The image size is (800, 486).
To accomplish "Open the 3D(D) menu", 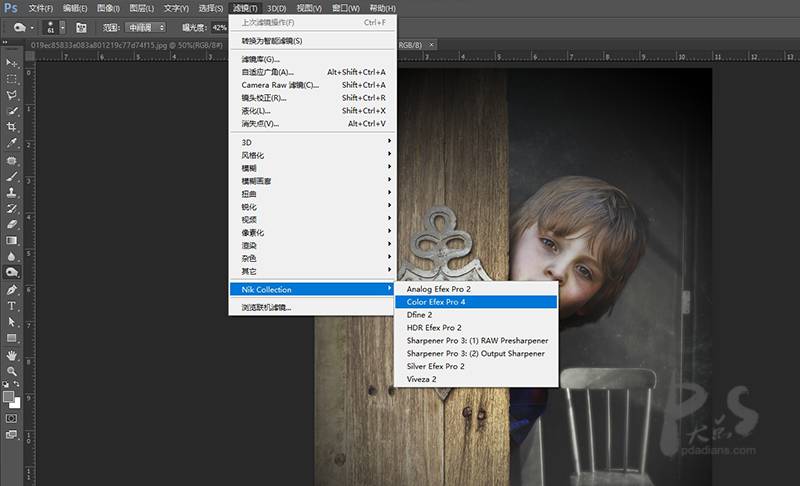I will (277, 8).
